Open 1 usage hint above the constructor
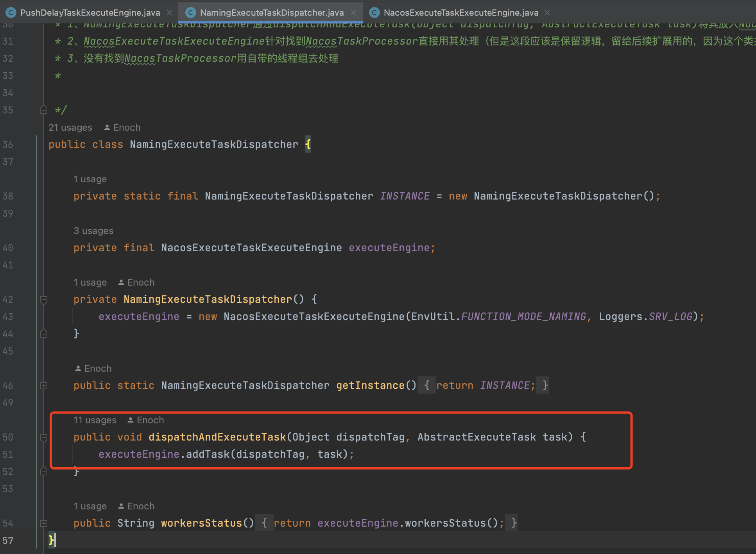 point(90,282)
